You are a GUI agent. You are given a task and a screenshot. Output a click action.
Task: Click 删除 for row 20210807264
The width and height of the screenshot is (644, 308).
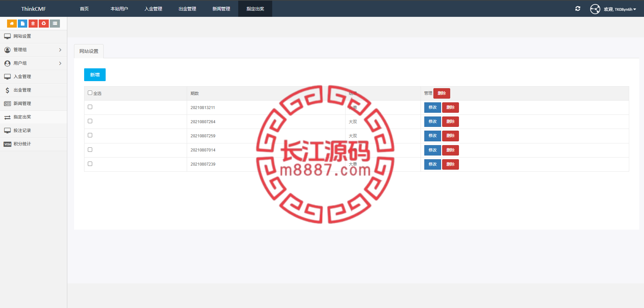point(451,122)
